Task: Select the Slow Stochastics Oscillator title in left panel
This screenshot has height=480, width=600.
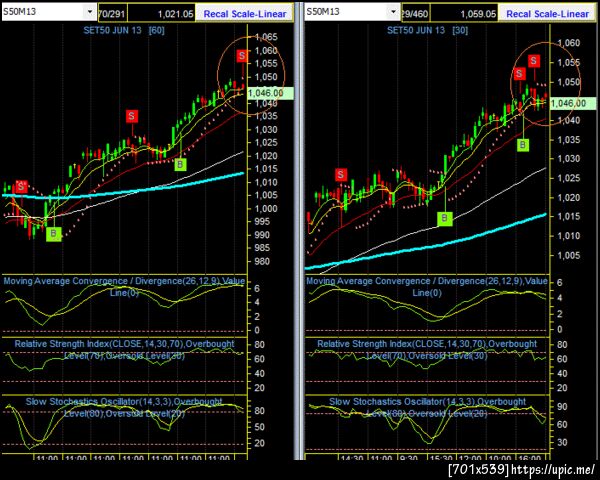Action: tap(124, 407)
